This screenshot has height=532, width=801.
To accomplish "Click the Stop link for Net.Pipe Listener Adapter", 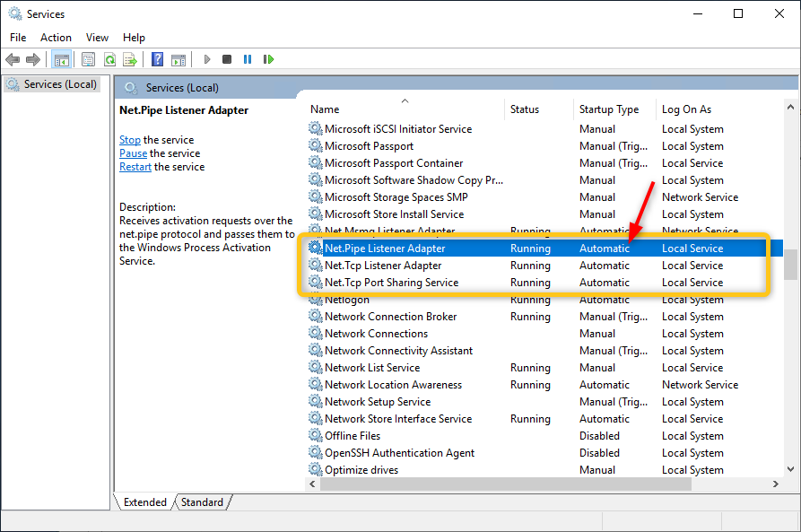I will pos(129,139).
